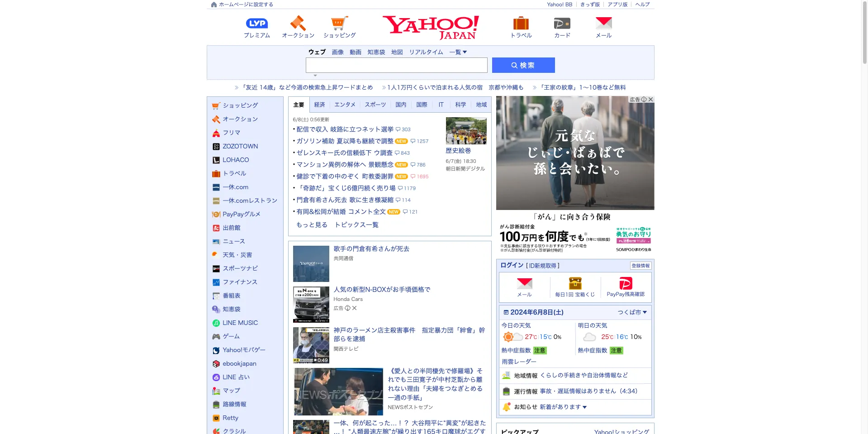
Task: Select the 画像 search type
Action: coord(337,52)
